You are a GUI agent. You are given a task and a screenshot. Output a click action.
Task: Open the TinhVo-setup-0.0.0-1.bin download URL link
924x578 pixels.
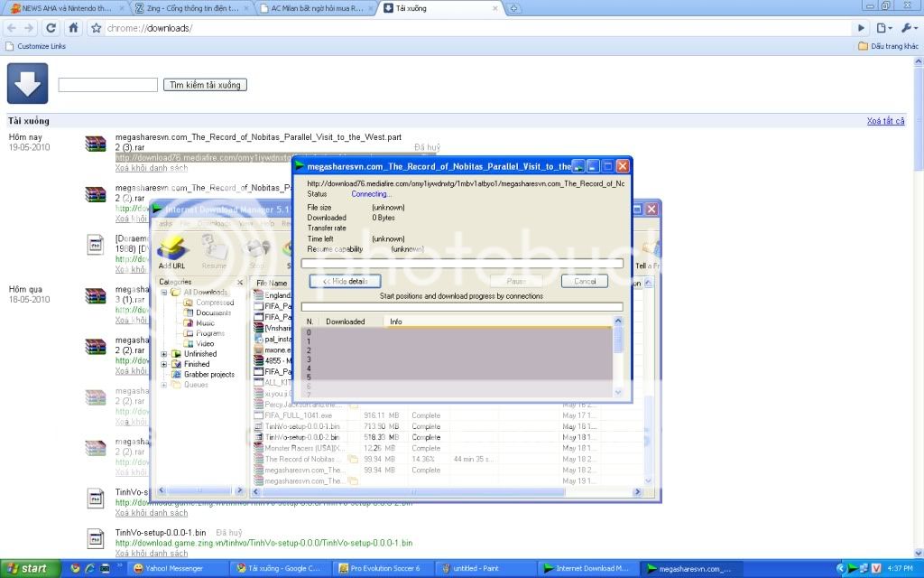pyautogui.click(x=264, y=543)
